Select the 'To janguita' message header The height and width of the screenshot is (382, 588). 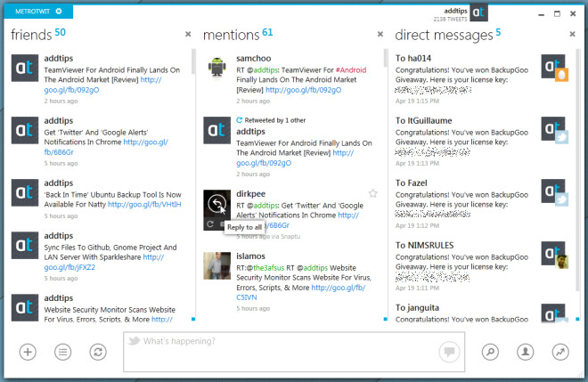click(x=417, y=307)
